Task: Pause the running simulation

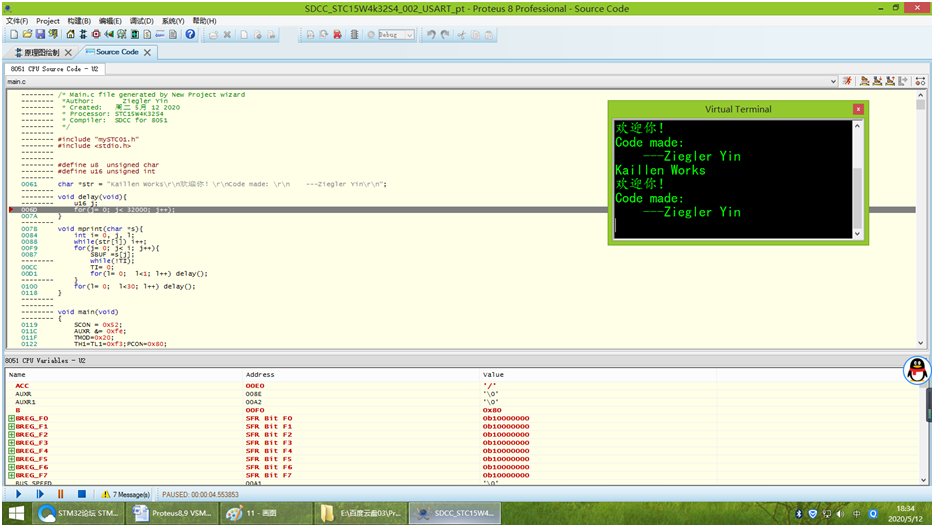Action: click(60, 494)
